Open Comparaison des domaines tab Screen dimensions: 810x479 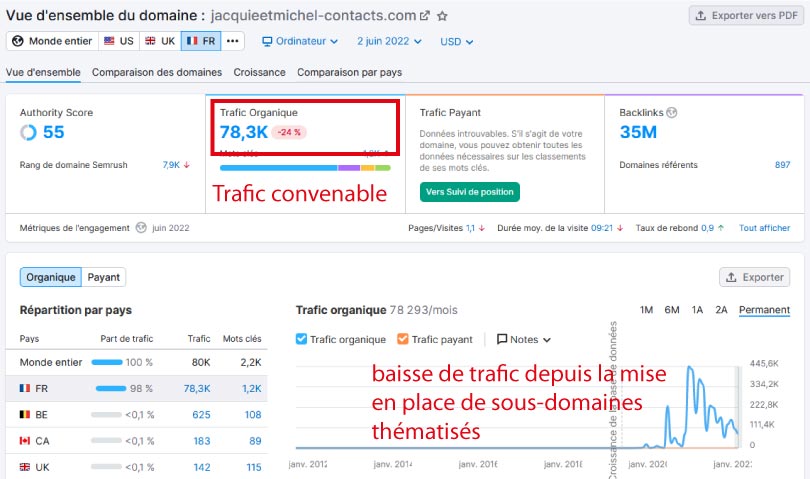[x=157, y=72]
